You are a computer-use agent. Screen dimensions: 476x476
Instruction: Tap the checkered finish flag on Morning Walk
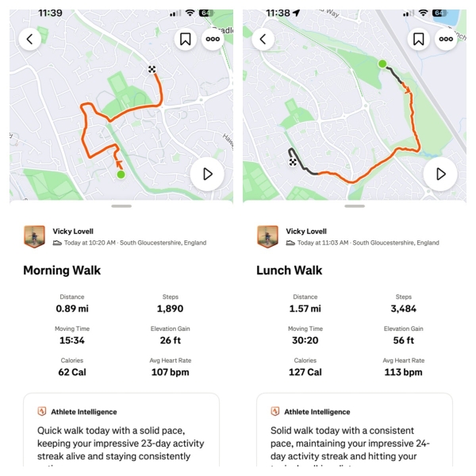pyautogui.click(x=152, y=70)
